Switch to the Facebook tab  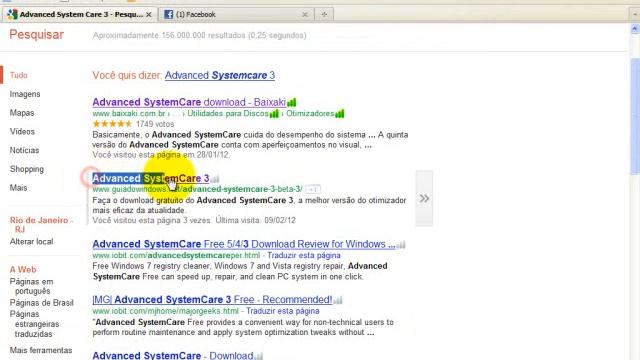[x=236, y=14]
